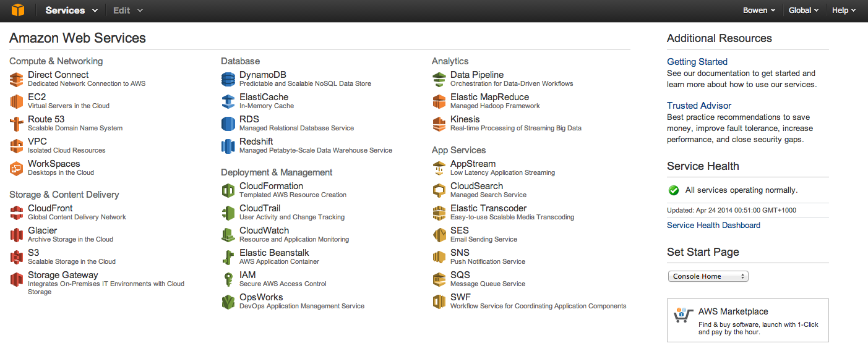868x359 pixels.
Task: Open the Services dropdown menu
Action: point(72,11)
